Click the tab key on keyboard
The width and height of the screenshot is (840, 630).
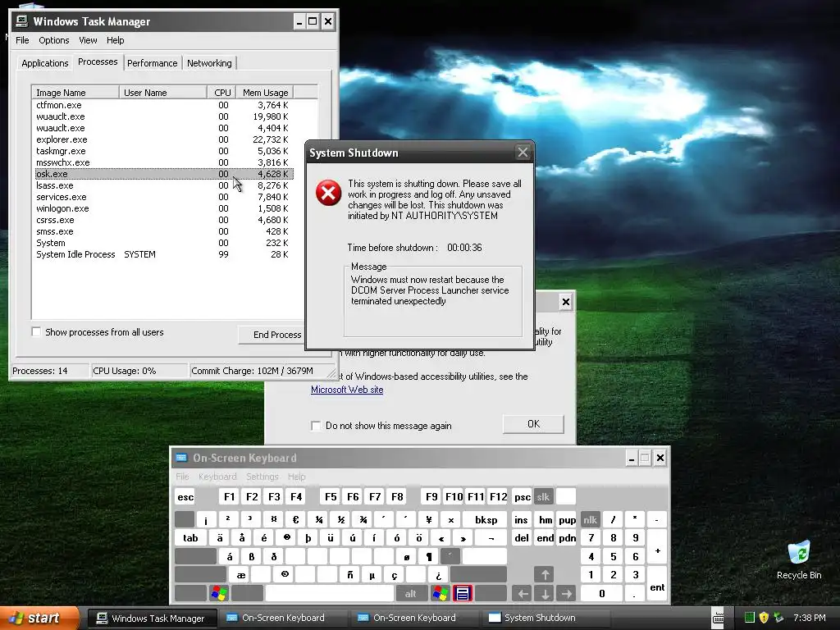click(x=190, y=538)
